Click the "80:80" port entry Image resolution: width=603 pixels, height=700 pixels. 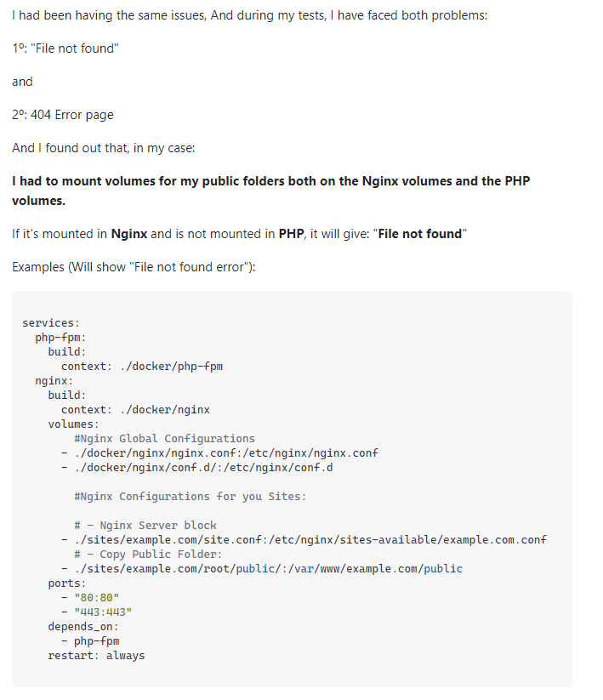tap(96, 597)
